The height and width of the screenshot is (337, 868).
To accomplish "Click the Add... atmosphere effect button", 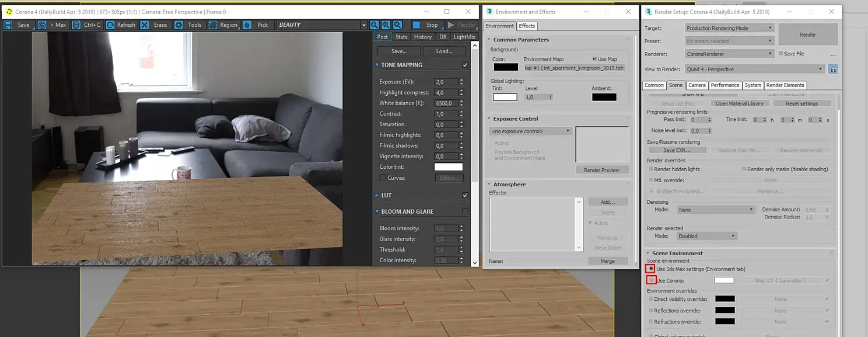I will point(607,201).
